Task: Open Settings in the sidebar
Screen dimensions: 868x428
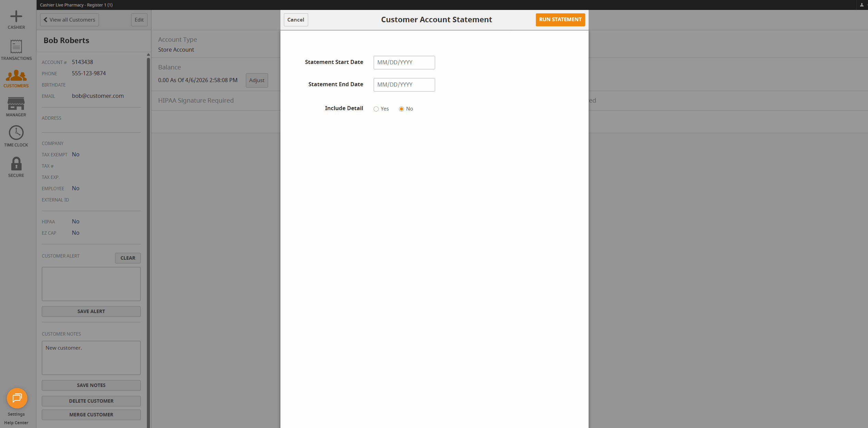Action: tap(16, 414)
